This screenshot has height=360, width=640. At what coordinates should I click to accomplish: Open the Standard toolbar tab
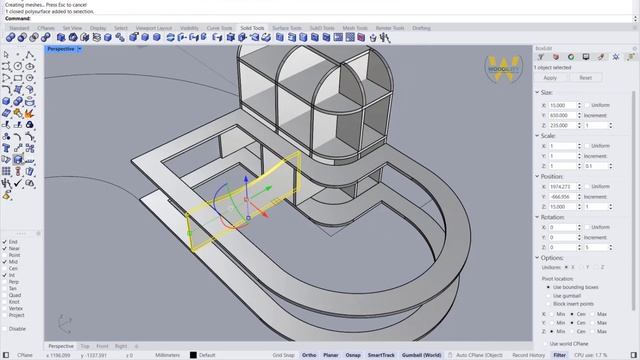point(19,28)
